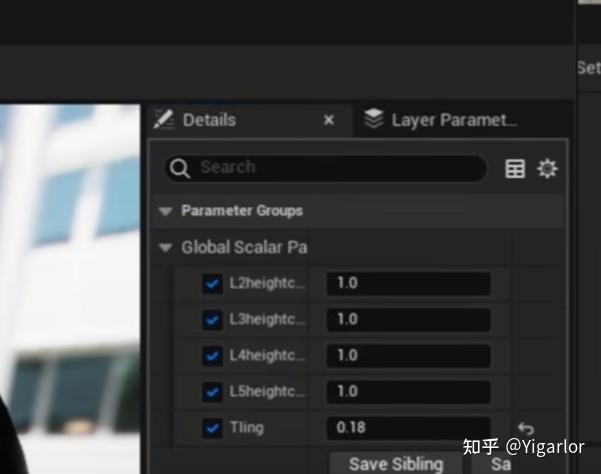
Task: Uncheck the L4heightc parameter checkbox
Action: (212, 356)
